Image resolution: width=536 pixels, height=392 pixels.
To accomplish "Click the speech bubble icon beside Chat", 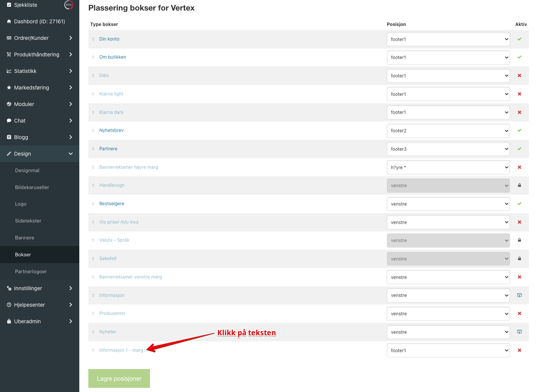I will click(x=9, y=121).
